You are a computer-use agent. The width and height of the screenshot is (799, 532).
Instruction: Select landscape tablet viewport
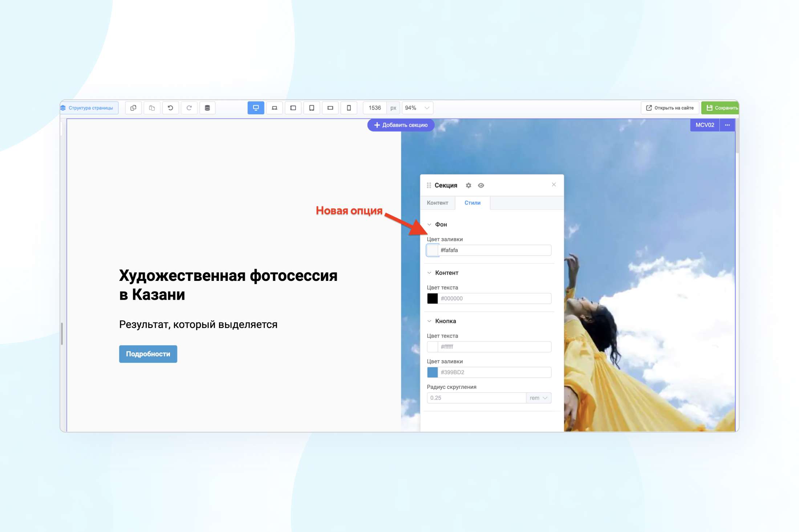(293, 108)
